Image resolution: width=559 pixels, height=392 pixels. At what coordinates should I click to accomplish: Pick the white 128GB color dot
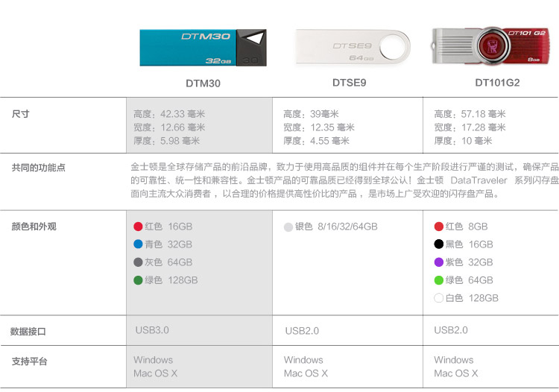(438, 298)
